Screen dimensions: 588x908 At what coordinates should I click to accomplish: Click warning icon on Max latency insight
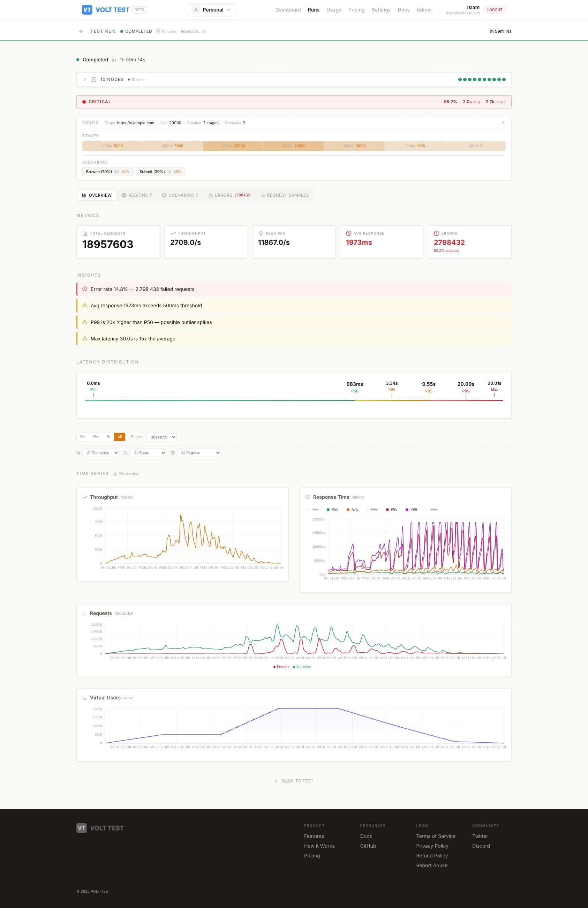pos(85,338)
